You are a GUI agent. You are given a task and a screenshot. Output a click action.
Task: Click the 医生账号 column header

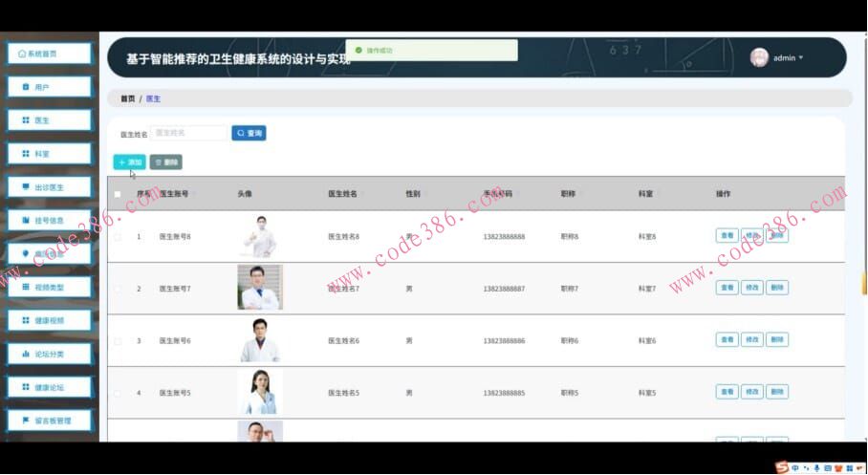[x=174, y=194]
